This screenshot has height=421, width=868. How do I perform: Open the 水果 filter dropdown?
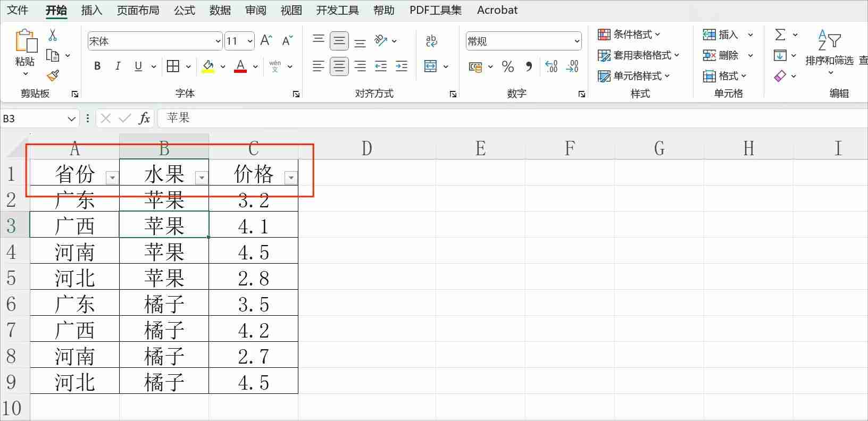pyautogui.click(x=202, y=178)
